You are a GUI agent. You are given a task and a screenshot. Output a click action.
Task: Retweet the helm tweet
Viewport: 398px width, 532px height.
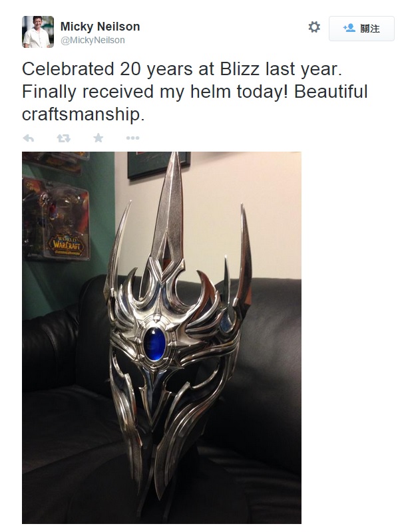63,138
